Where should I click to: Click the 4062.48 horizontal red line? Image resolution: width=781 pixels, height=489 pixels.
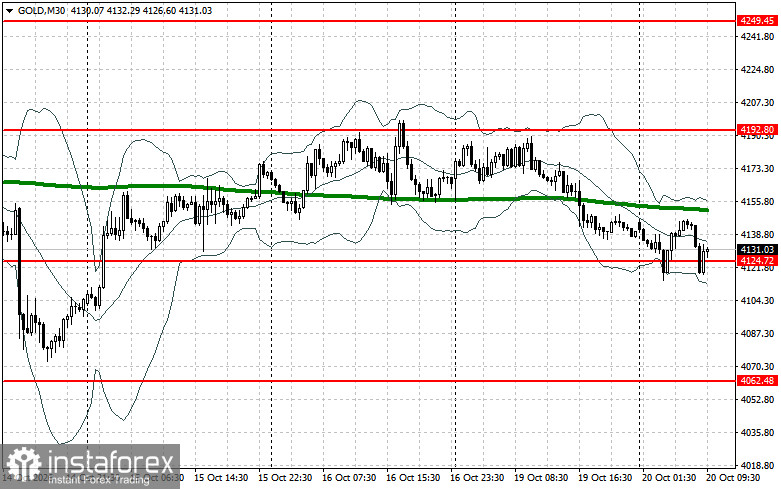coord(369,381)
